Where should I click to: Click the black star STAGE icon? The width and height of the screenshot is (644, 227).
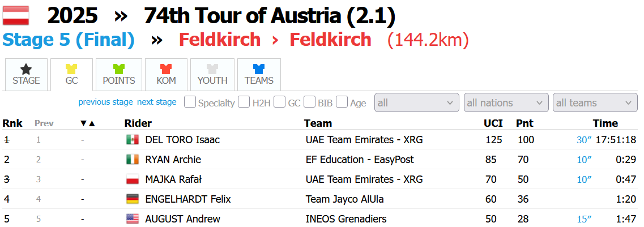click(26, 70)
